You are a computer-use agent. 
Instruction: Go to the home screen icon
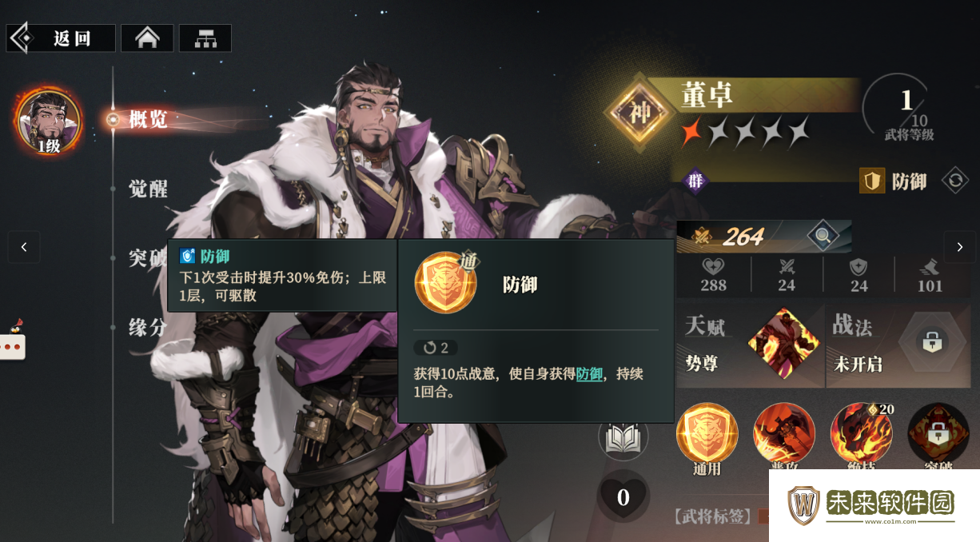pos(147,38)
